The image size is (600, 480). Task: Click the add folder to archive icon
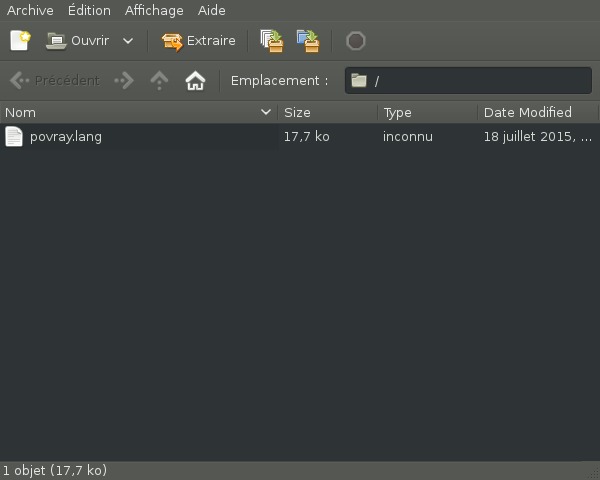click(308, 41)
